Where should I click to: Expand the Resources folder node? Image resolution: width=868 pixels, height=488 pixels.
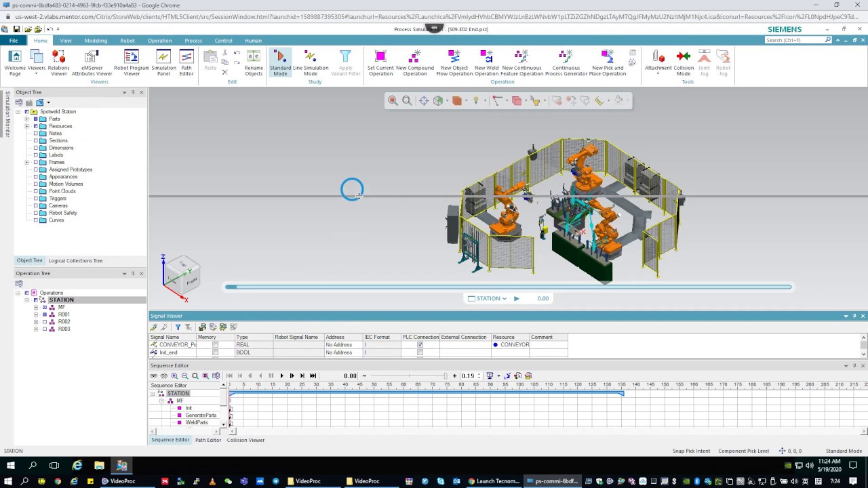tap(26, 126)
